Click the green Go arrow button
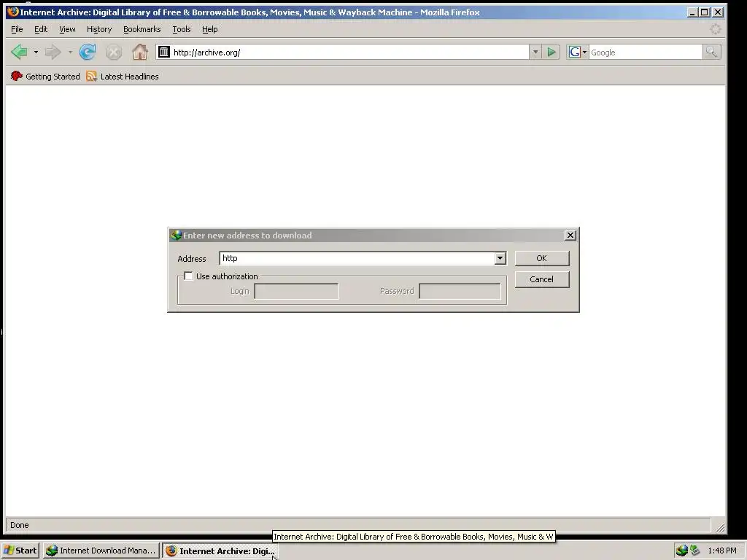This screenshot has height=560, width=747. (x=551, y=52)
